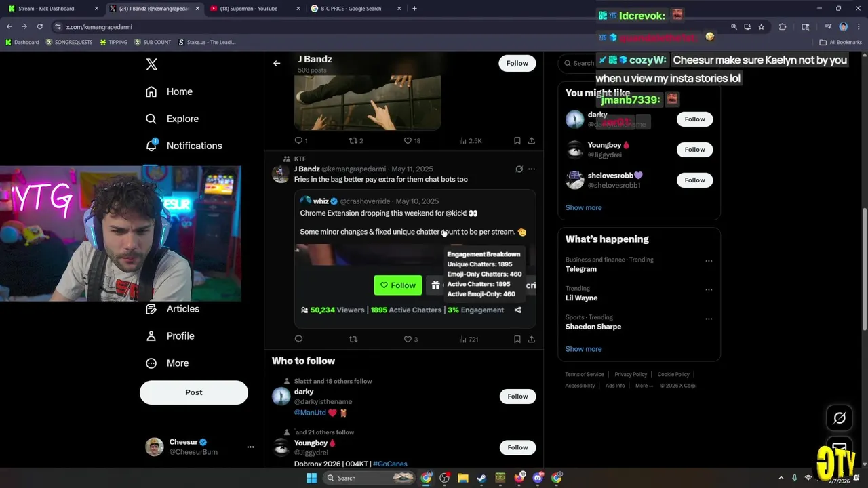Image resolution: width=868 pixels, height=488 pixels.
Task: Open options for the Lil Wayne trend
Action: [709, 289]
